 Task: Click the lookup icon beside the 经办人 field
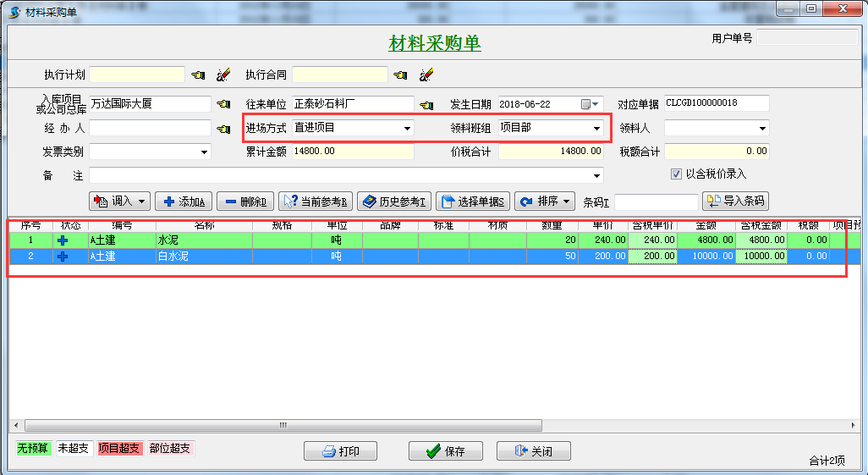223,129
